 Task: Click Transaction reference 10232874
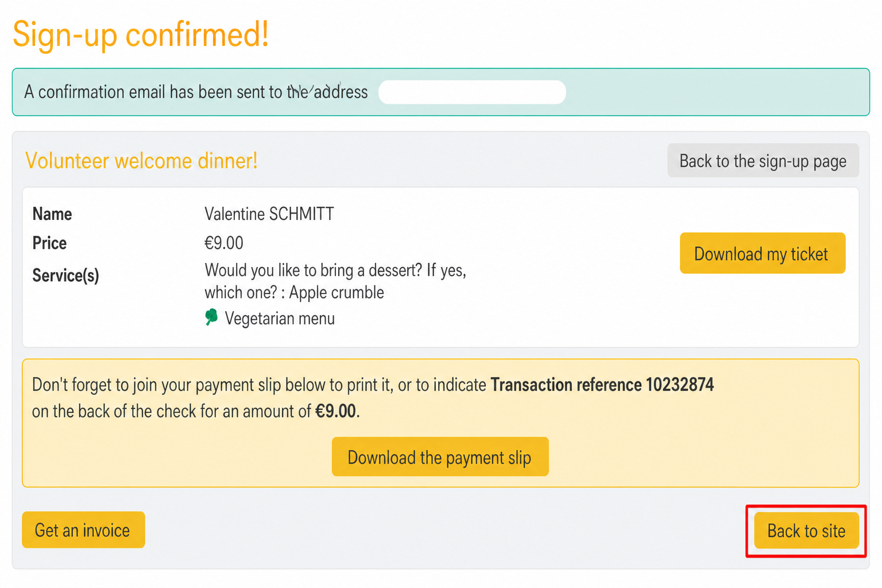coord(602,385)
